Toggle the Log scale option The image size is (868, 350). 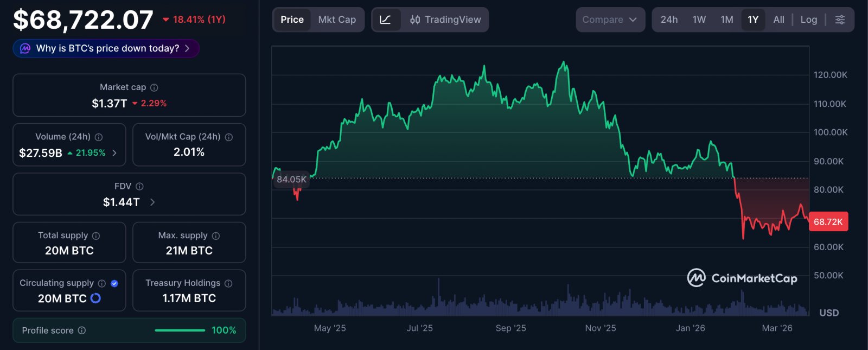pyautogui.click(x=809, y=19)
